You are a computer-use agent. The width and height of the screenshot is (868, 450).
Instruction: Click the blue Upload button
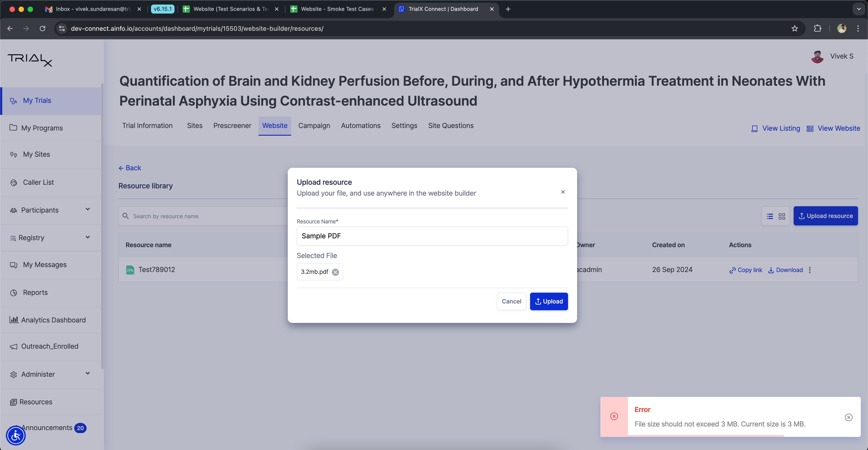pos(549,301)
